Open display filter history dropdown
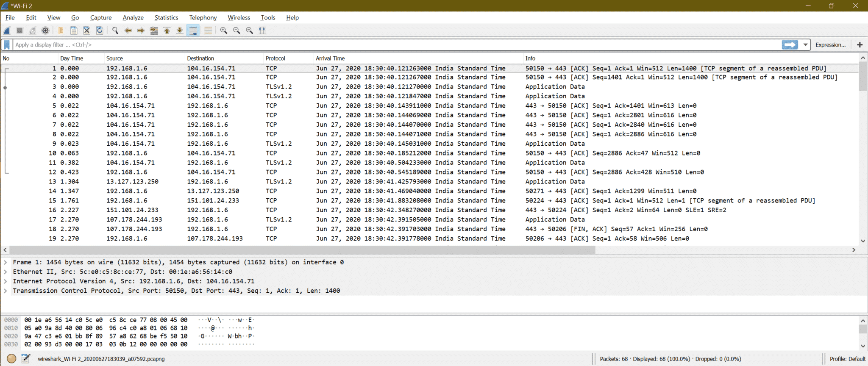This screenshot has height=366, width=868. 805,44
